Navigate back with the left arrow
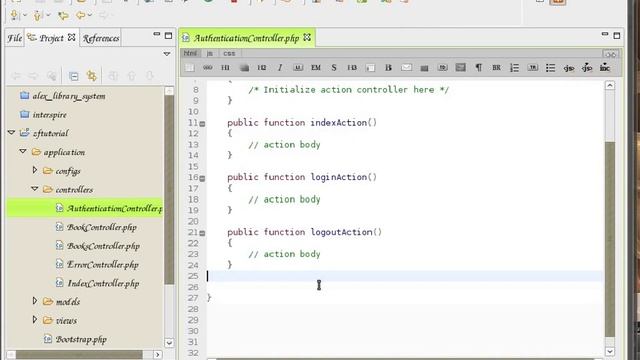The width and height of the screenshot is (640, 360). coord(80,16)
